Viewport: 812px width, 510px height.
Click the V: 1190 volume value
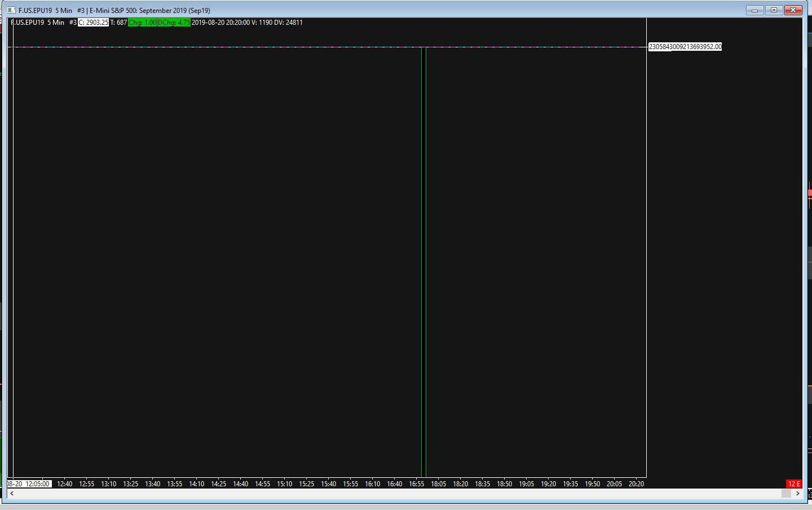(x=262, y=23)
